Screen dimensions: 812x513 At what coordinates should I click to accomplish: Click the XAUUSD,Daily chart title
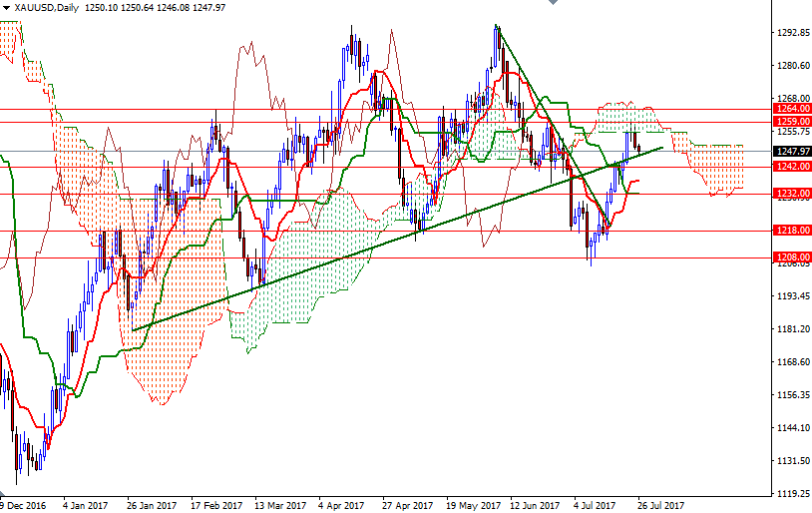45,7
